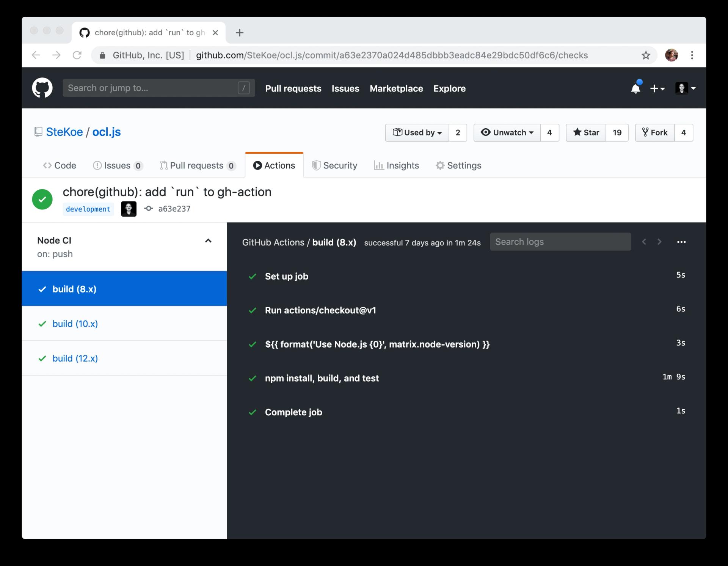Open the Unwatch dropdown
Viewport: 728px width, 566px height.
pyautogui.click(x=507, y=133)
